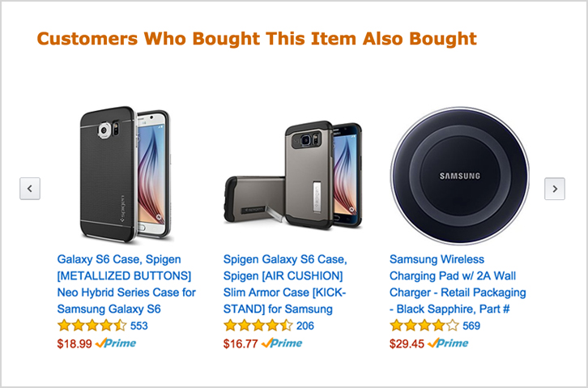Click the $18.99 price

[x=75, y=343]
